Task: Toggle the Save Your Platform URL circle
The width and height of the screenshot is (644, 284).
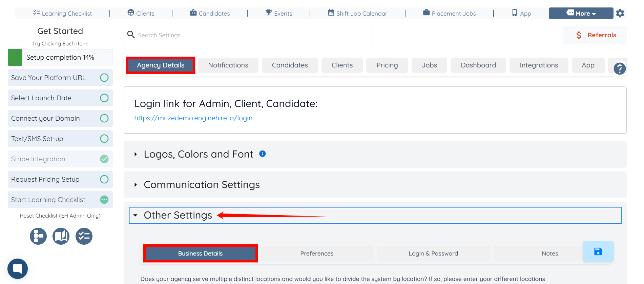Action: pos(104,78)
